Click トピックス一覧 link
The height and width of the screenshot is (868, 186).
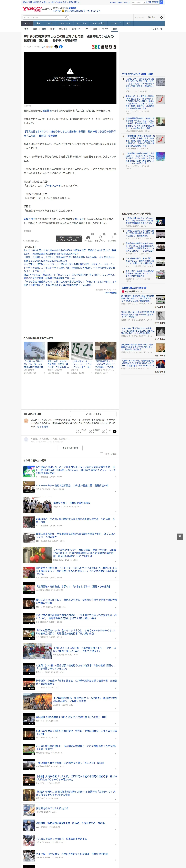click(x=155, y=29)
